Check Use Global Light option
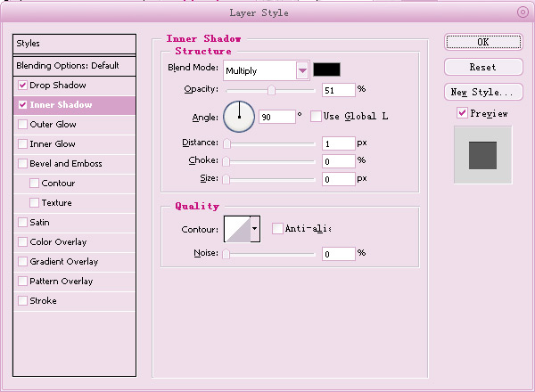 pyautogui.click(x=316, y=116)
